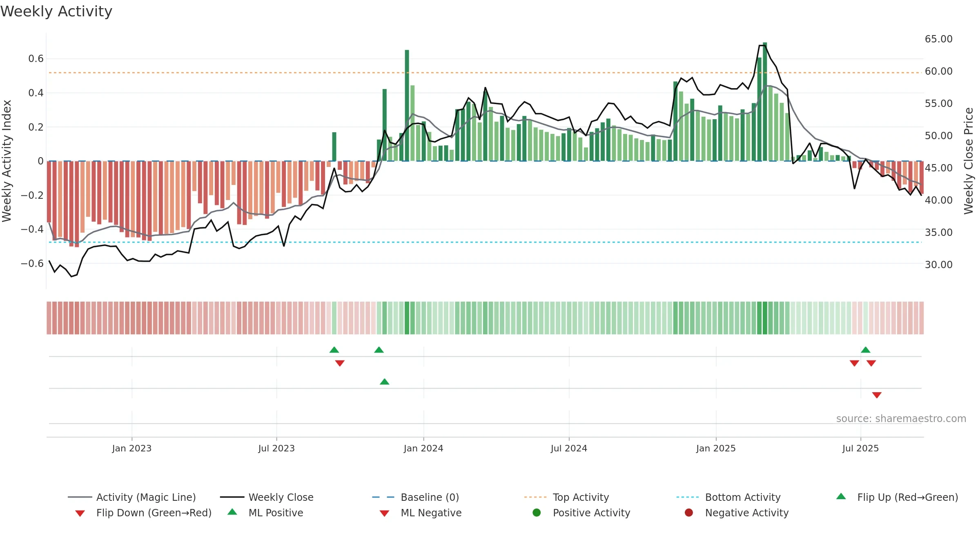Click the Jan 2024 x-axis label
The width and height of the screenshot is (980, 551).
tap(423, 448)
